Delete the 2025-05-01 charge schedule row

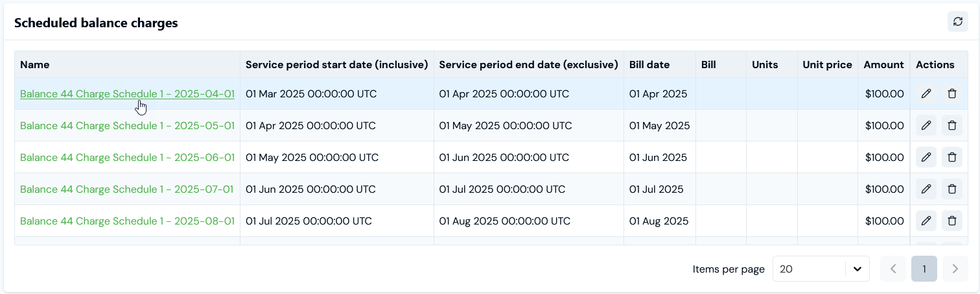tap(951, 125)
